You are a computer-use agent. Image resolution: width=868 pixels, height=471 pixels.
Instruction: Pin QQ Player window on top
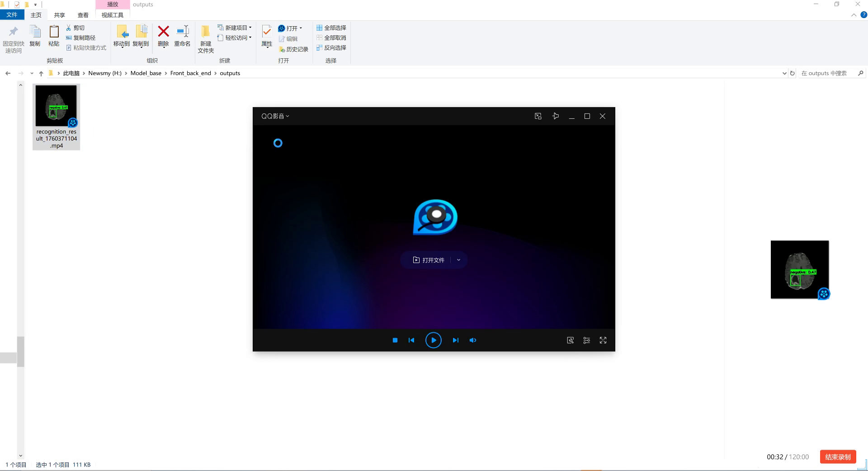[556, 116]
